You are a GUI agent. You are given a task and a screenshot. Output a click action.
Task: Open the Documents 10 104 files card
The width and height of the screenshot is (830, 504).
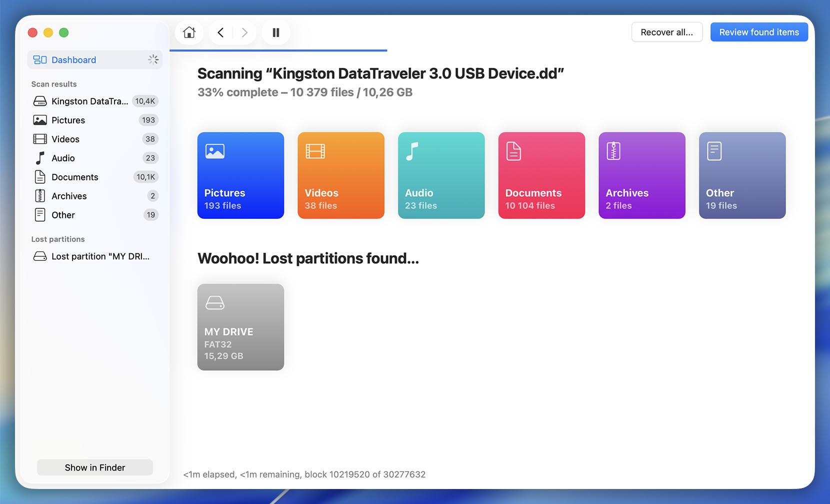541,175
